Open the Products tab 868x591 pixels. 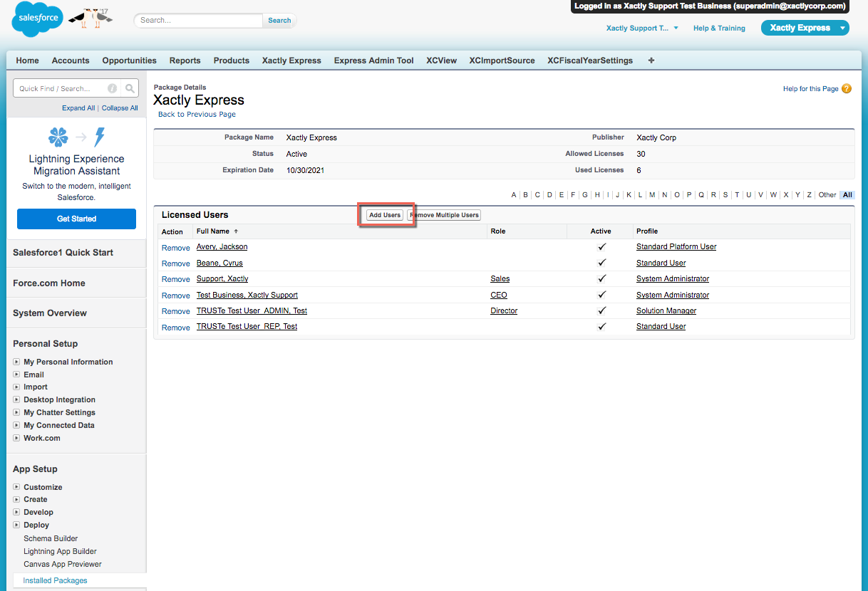click(232, 61)
